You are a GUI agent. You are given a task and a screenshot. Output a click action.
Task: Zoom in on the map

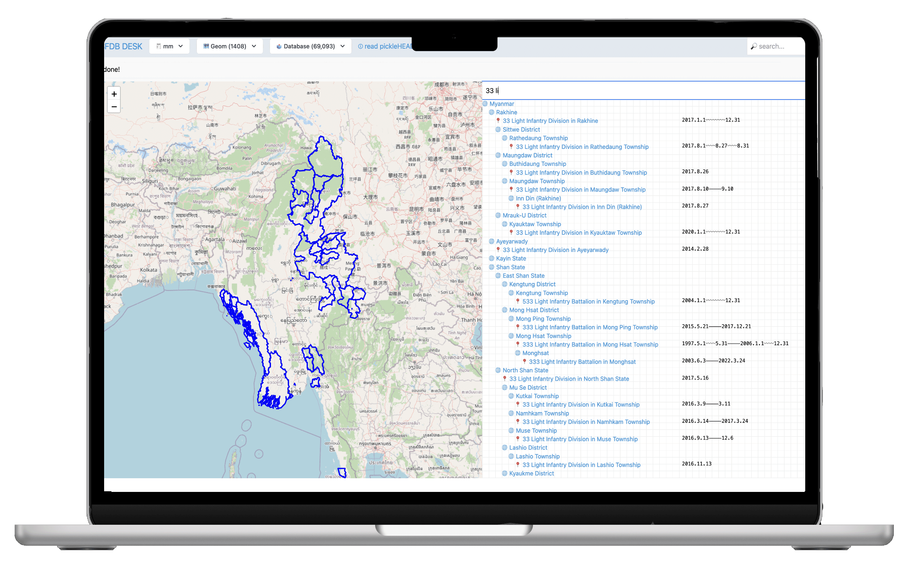coord(114,94)
